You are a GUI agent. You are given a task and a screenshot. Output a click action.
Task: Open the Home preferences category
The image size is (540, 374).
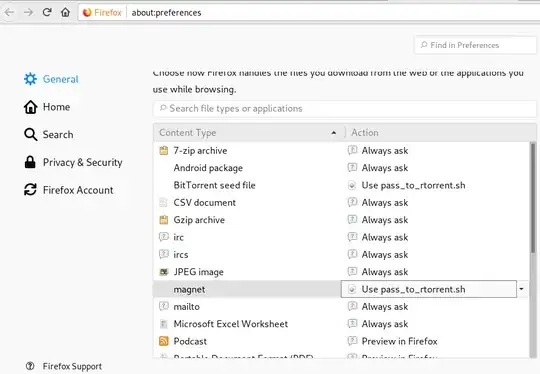click(x=47, y=107)
